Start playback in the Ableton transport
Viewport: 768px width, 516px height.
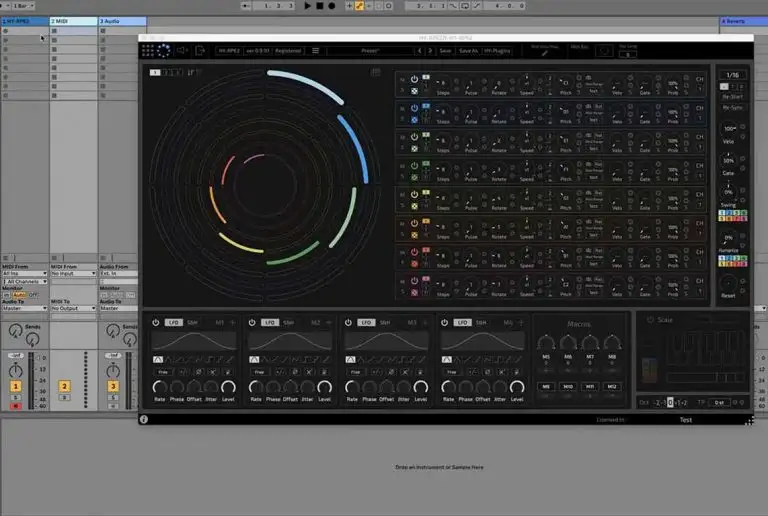[x=307, y=6]
